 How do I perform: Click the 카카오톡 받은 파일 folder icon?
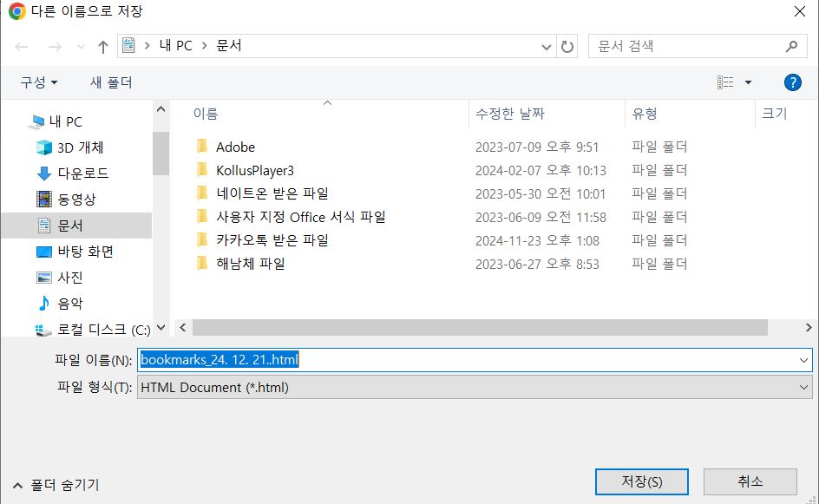click(202, 240)
